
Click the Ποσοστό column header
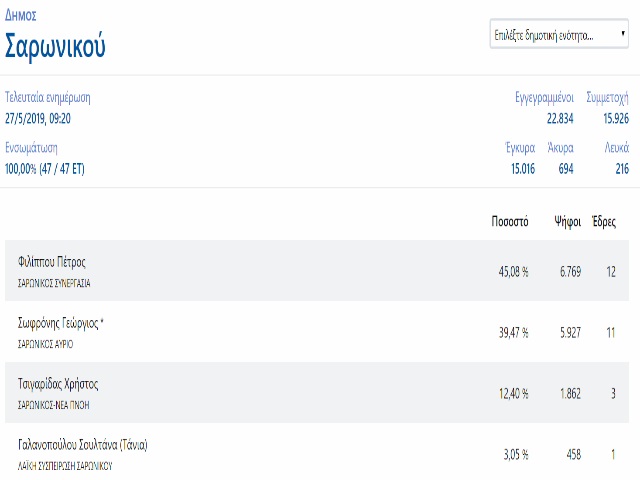(510, 221)
